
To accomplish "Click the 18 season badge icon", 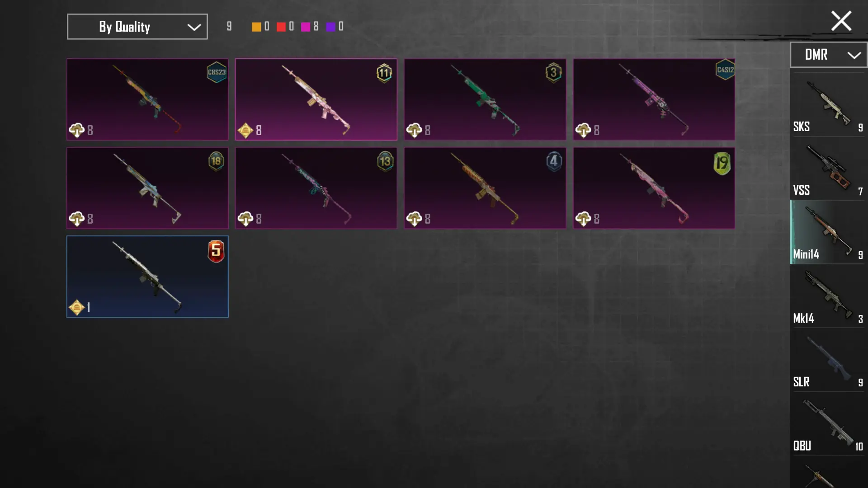I will coord(216,161).
